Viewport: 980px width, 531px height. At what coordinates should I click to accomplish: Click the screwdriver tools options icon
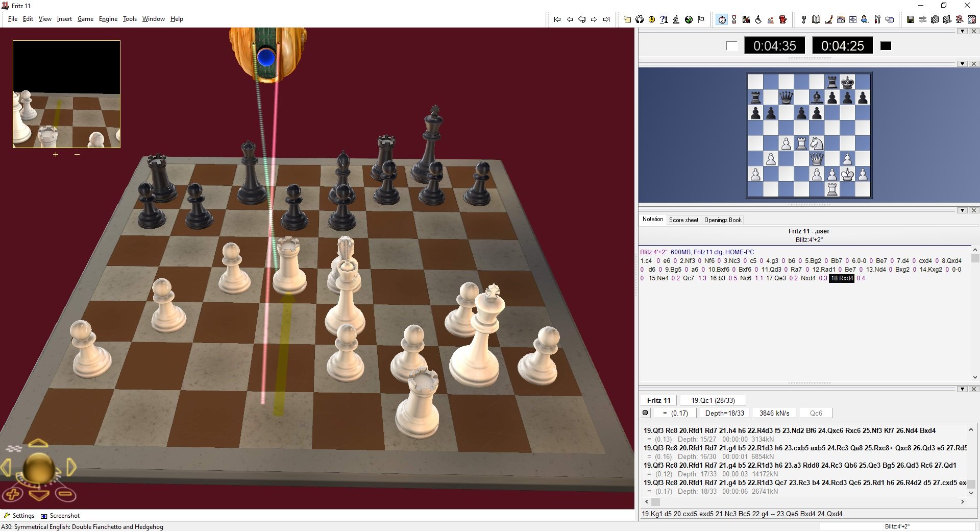tap(877, 19)
